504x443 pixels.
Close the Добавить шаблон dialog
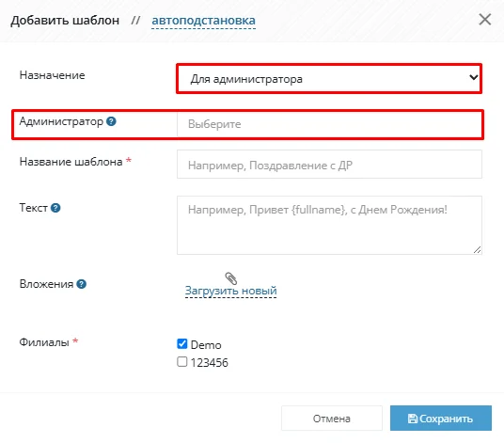coord(484,20)
